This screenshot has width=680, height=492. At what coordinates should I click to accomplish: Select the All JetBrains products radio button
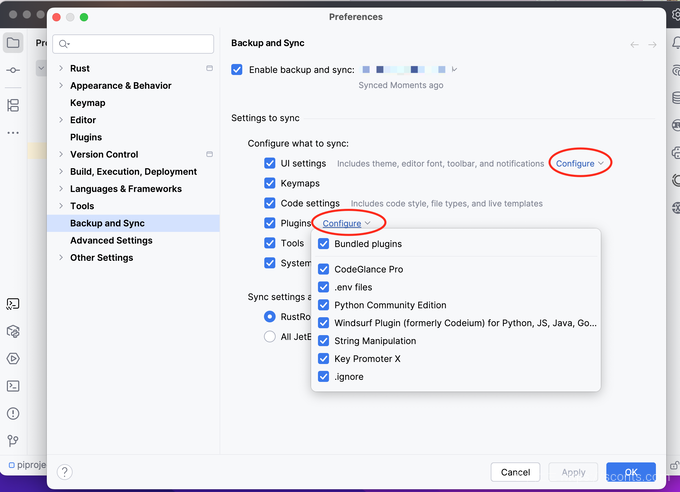270,337
